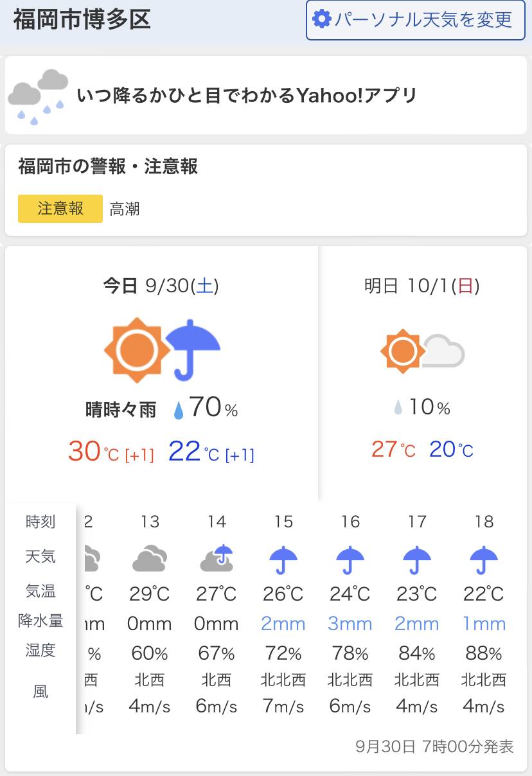Click tomorrow's 10% precipitation raindrop icon

click(x=398, y=407)
